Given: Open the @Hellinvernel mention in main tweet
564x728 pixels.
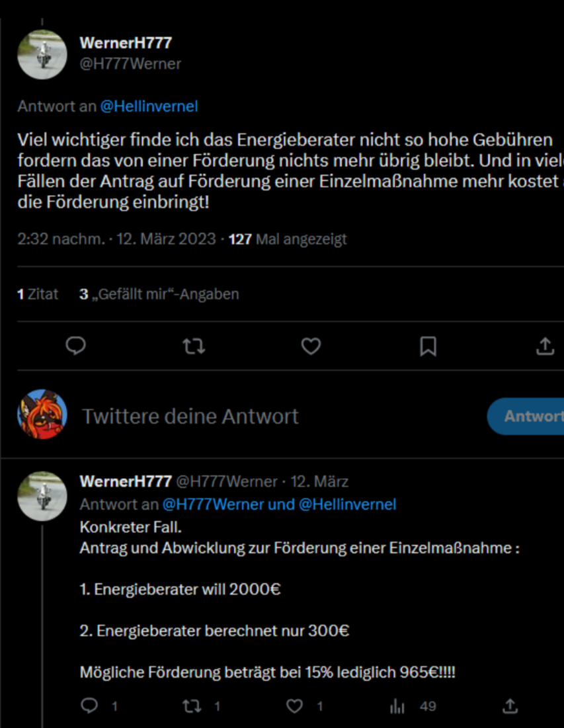Looking at the screenshot, I should tap(149, 106).
